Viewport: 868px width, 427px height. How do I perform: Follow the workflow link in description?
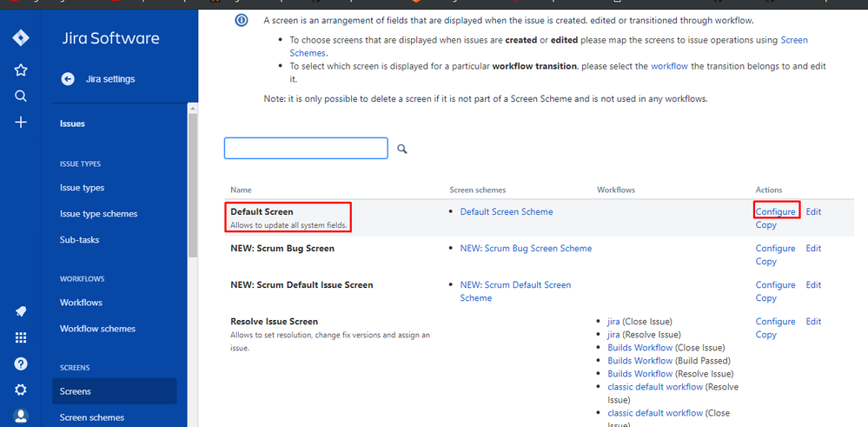[669, 66]
